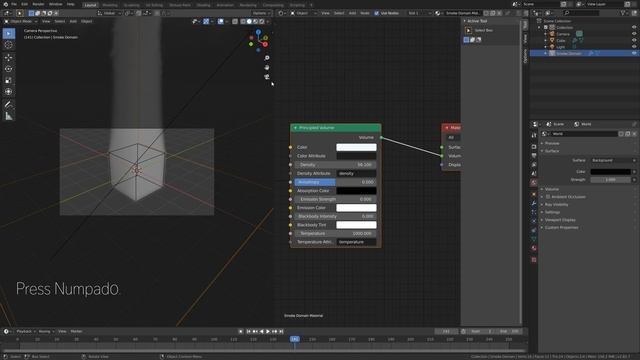Enable Ambient Occlusion checkbox
Screen dimensions: 640x360
(x=548, y=197)
